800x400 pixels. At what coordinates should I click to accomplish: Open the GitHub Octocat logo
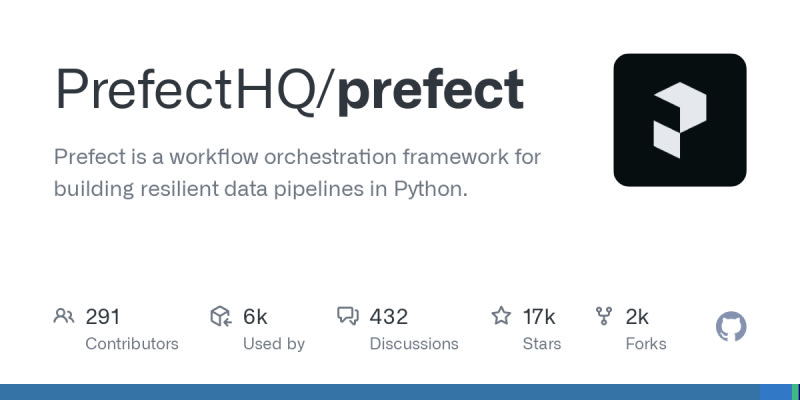(x=732, y=327)
